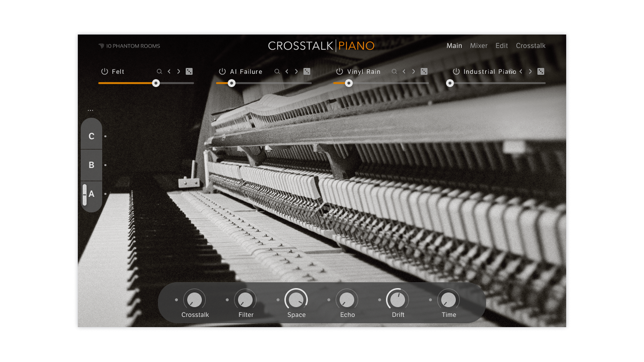
Task: Click the search icon for AI Failure layer
Action: point(277,71)
